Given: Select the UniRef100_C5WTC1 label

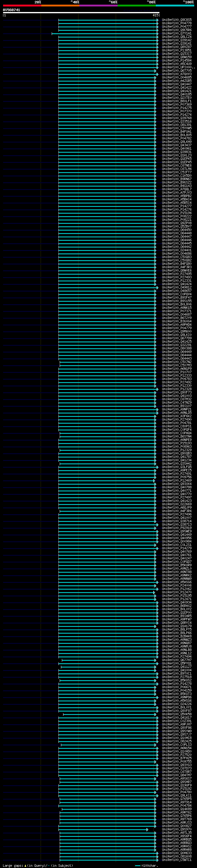Looking at the screenshot, I should point(176,860).
